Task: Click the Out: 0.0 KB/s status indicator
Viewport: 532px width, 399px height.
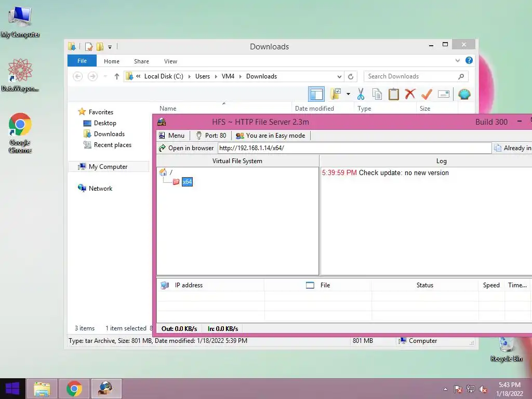Action: click(x=179, y=328)
